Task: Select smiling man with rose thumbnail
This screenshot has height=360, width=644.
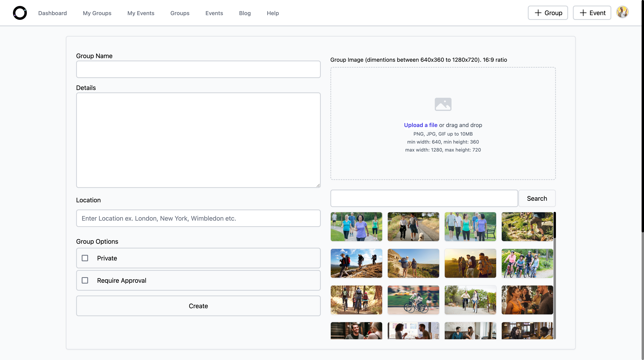Action: click(356, 331)
